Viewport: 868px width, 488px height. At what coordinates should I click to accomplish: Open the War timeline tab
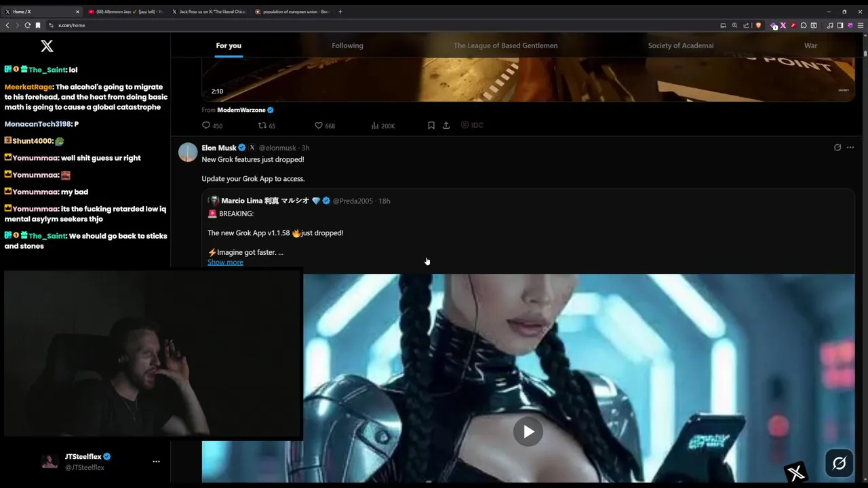pyautogui.click(x=811, y=45)
